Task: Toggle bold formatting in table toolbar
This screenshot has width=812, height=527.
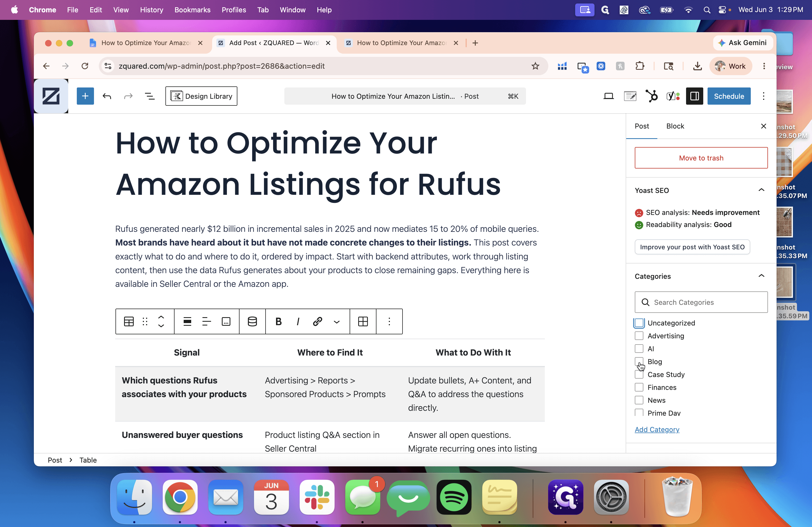Action: point(278,321)
